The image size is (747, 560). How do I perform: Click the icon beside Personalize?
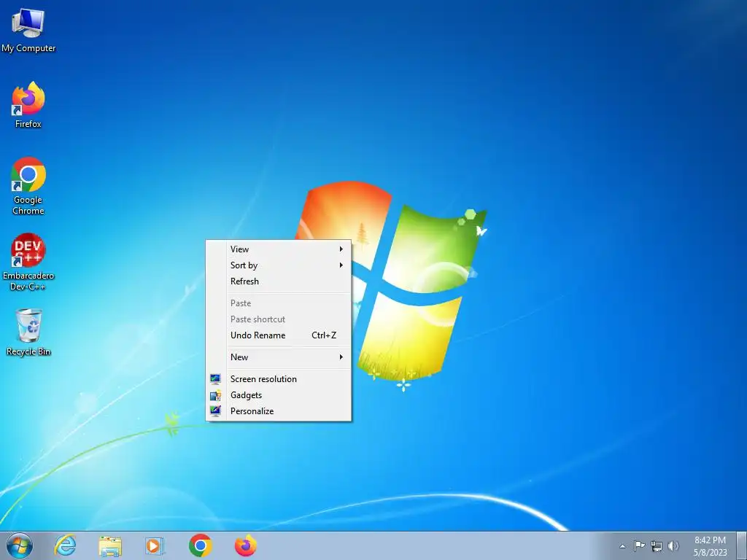tap(215, 411)
